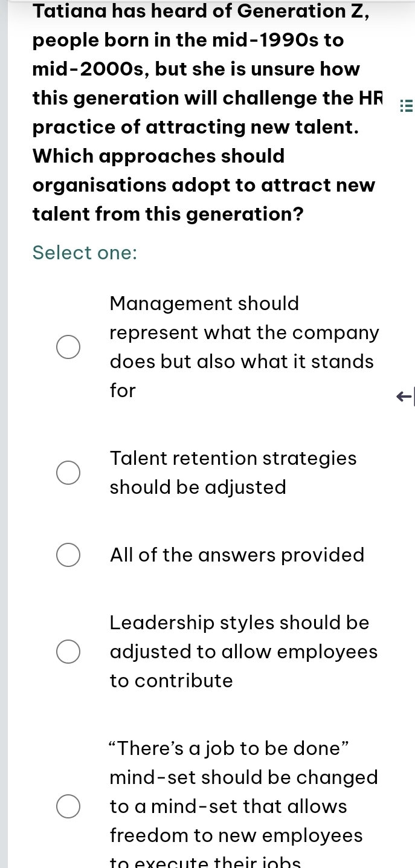Click the "All of the answers provided" text

[237, 555]
